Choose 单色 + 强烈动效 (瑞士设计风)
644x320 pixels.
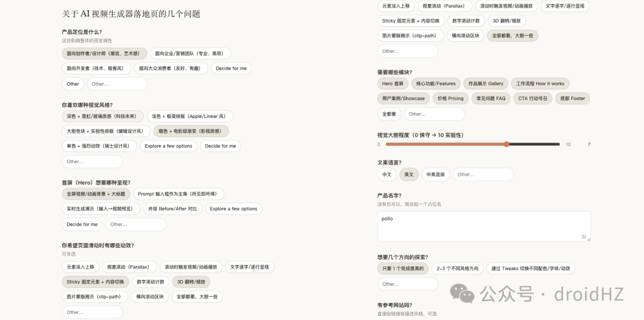pyautogui.click(x=100, y=146)
